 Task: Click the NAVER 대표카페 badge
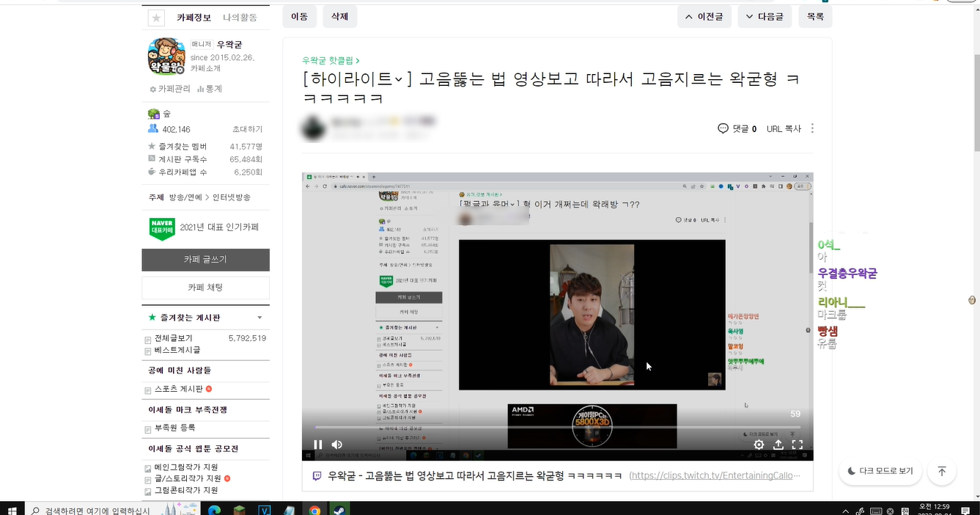pos(161,228)
